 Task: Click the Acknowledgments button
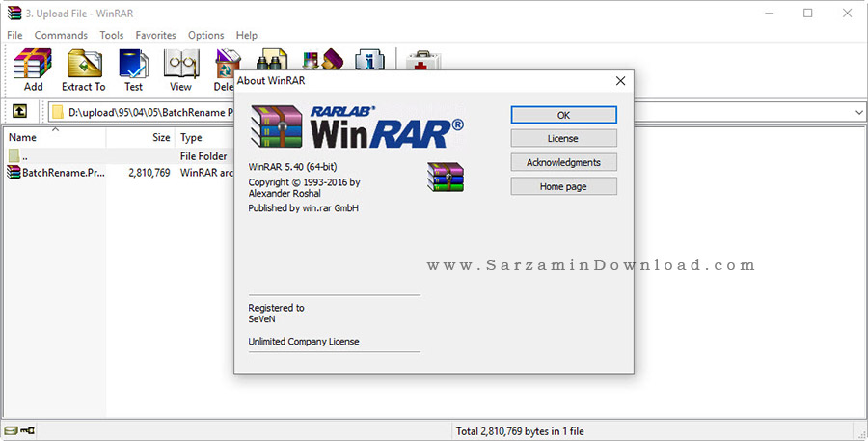coord(563,162)
